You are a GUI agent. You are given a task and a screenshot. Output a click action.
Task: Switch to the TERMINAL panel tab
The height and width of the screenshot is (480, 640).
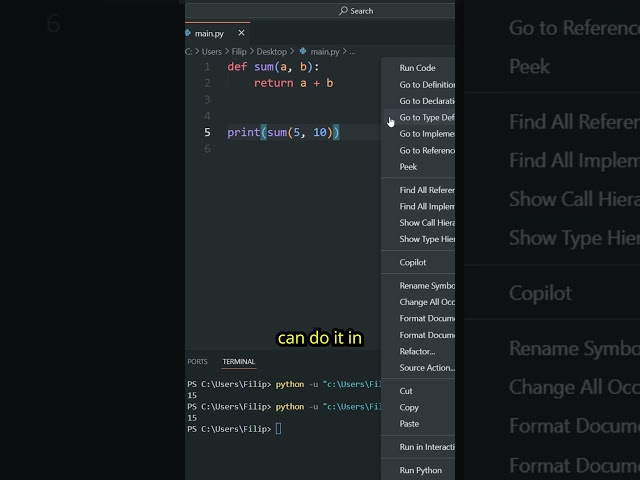click(239, 362)
